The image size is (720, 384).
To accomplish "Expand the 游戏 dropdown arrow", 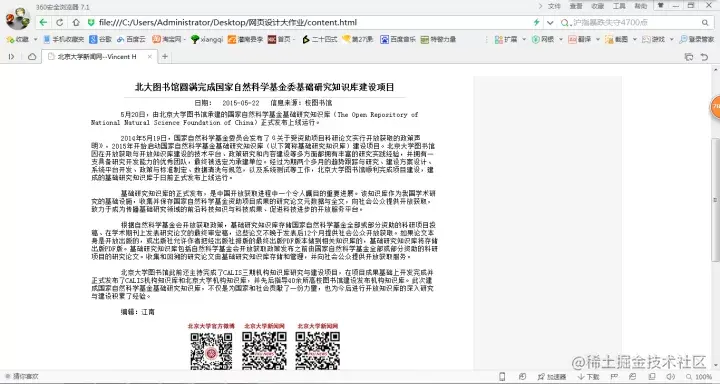I will pyautogui.click(x=671, y=40).
